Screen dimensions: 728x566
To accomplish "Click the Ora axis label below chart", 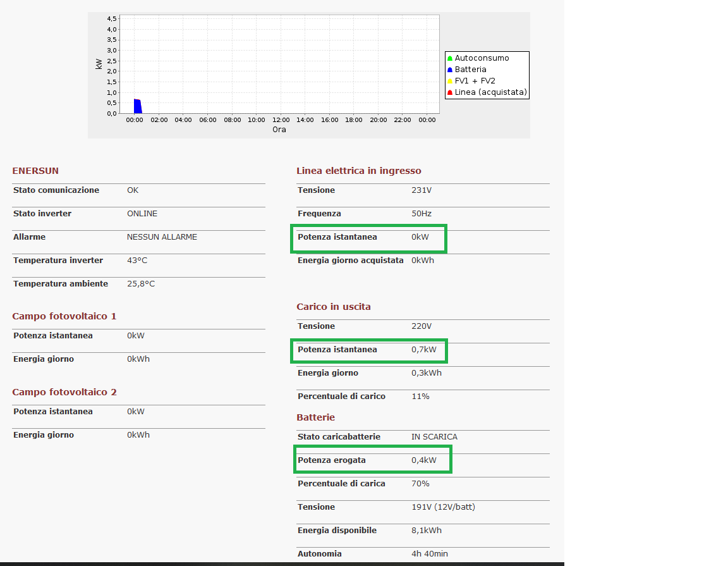I will tap(279, 130).
